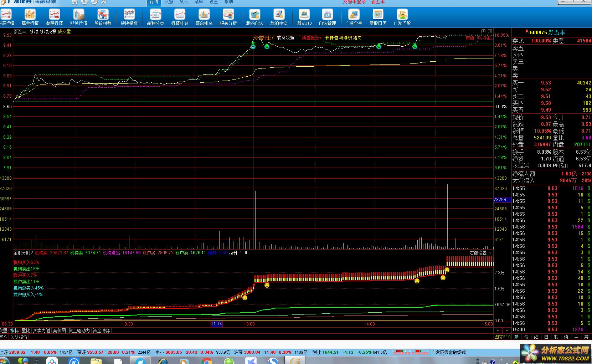Select the 筹 chips tab
Image resolution: width=592 pixels, height=364 pixels.
pyautogui.click(x=586, y=337)
